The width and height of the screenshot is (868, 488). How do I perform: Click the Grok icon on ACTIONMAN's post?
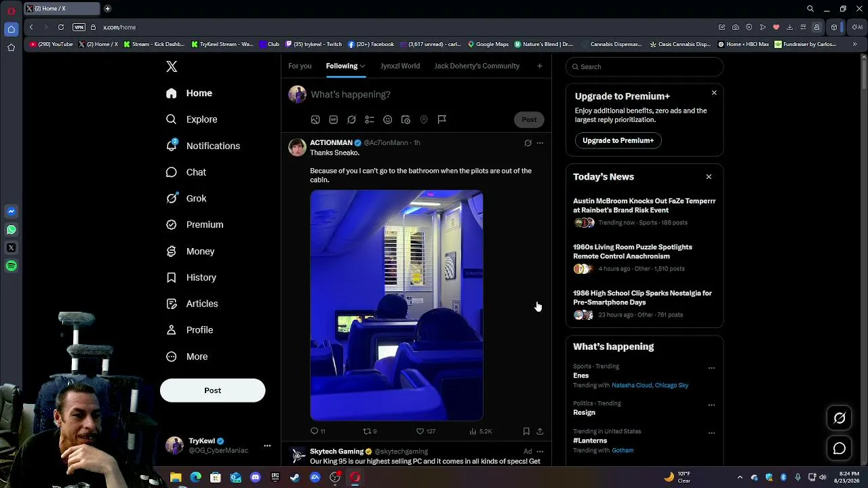[528, 143]
